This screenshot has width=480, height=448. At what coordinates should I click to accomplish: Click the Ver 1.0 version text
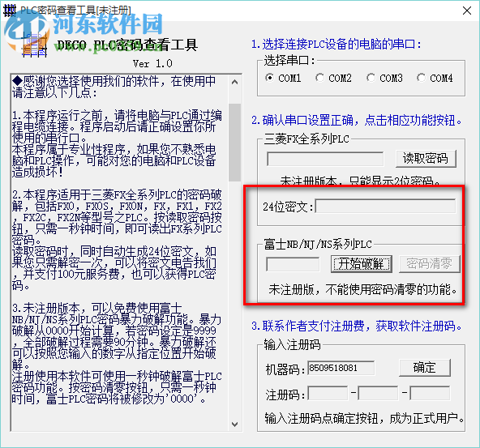click(x=152, y=64)
